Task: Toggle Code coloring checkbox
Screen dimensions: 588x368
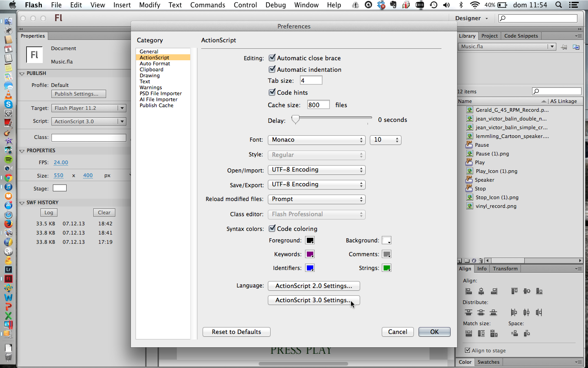Action: 272,229
